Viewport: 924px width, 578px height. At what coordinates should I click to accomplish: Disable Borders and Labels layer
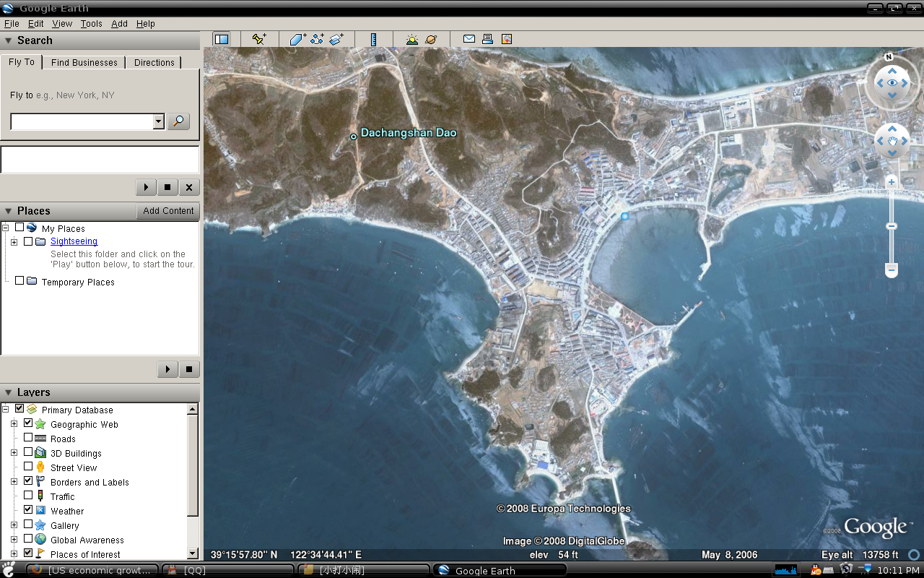click(28, 481)
